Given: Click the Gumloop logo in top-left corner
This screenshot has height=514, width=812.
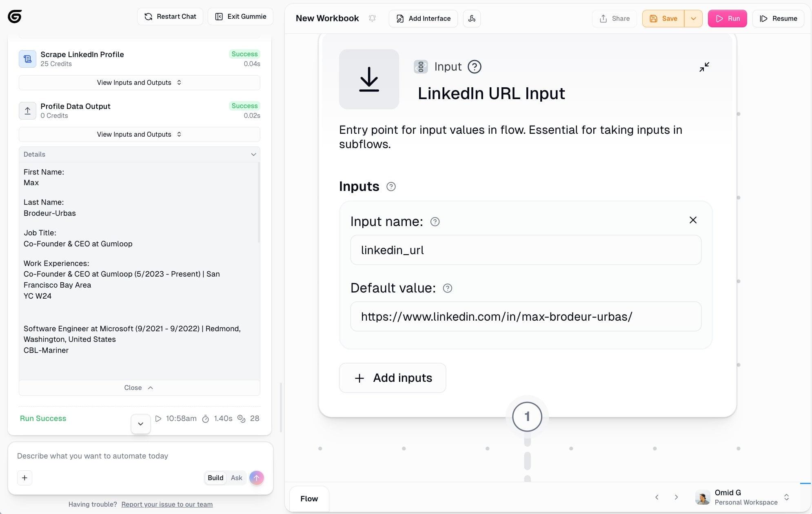Looking at the screenshot, I should click(15, 16).
